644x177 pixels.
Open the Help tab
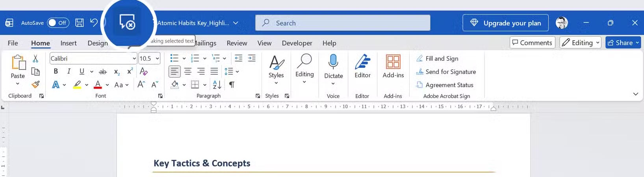tap(329, 43)
